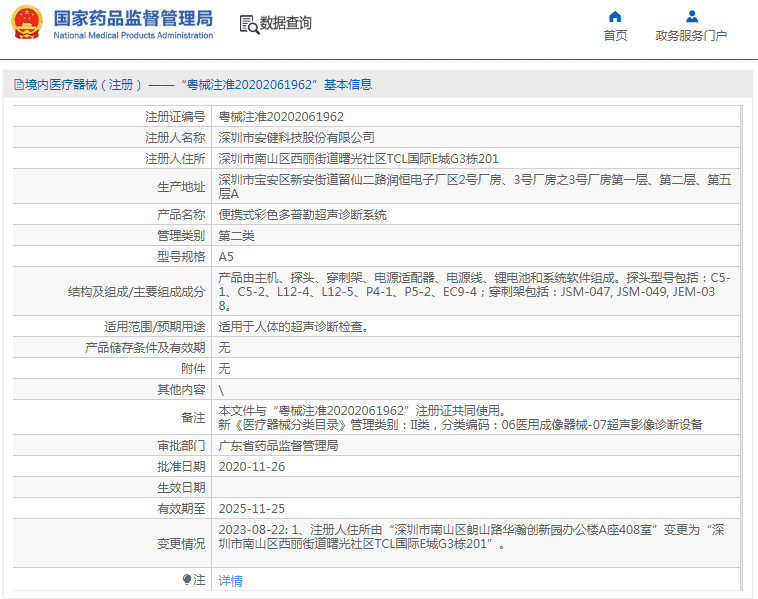
Task: Click the national emblem logo
Action: tap(27, 23)
